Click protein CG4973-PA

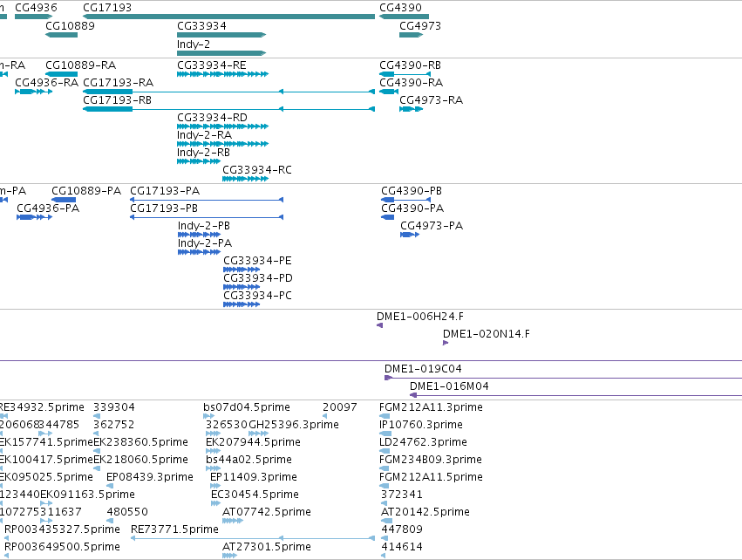point(432,226)
